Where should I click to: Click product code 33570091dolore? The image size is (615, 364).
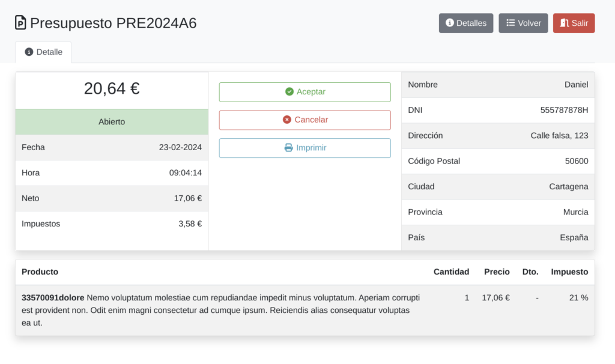[53, 297]
